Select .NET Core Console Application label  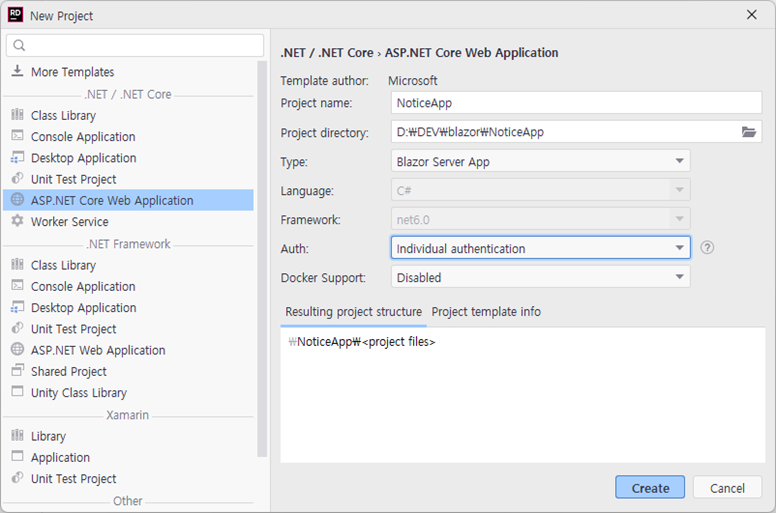(x=83, y=137)
